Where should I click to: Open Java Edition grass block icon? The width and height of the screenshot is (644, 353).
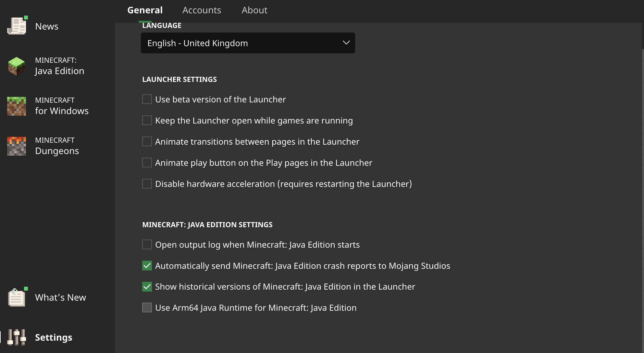pyautogui.click(x=17, y=66)
